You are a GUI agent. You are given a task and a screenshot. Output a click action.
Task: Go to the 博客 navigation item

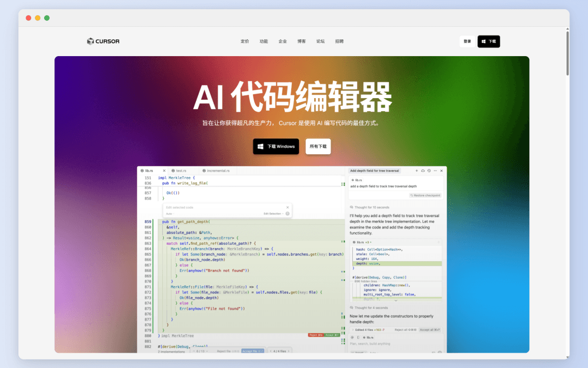click(x=302, y=41)
